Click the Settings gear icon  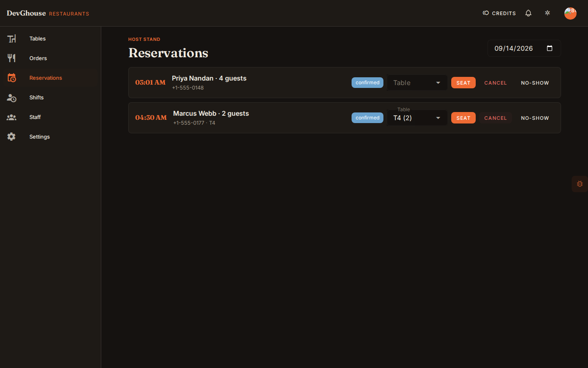click(x=11, y=137)
